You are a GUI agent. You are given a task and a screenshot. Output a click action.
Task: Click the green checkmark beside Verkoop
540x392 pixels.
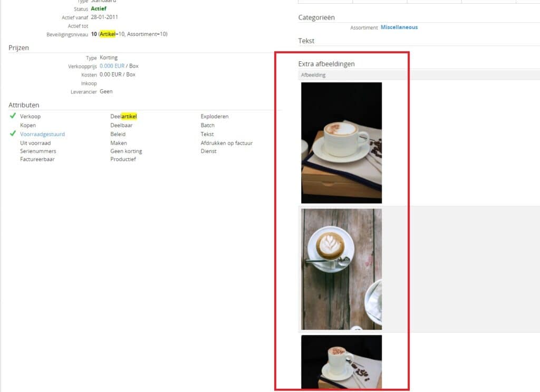(x=13, y=116)
